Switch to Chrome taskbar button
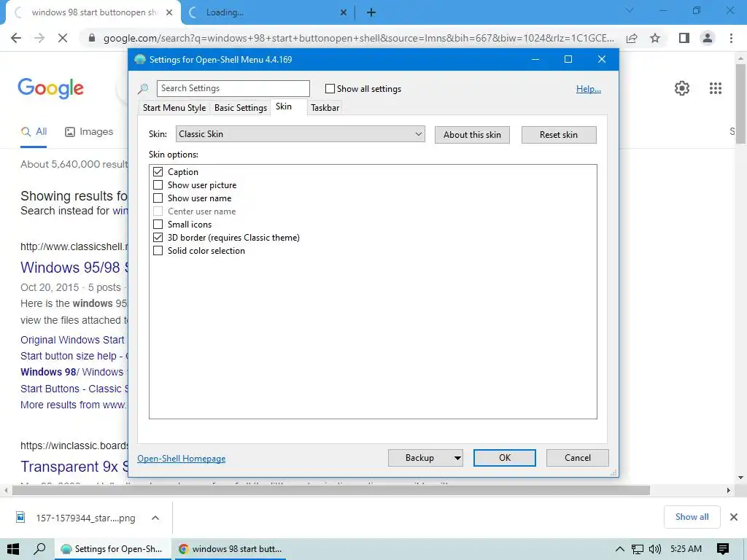Image resolution: width=747 pixels, height=560 pixels. [230, 549]
